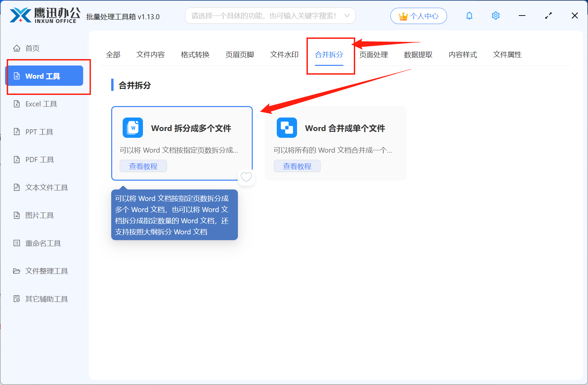Expand the function search dropdown
Viewport: 588px width, 385px height.
[x=347, y=16]
